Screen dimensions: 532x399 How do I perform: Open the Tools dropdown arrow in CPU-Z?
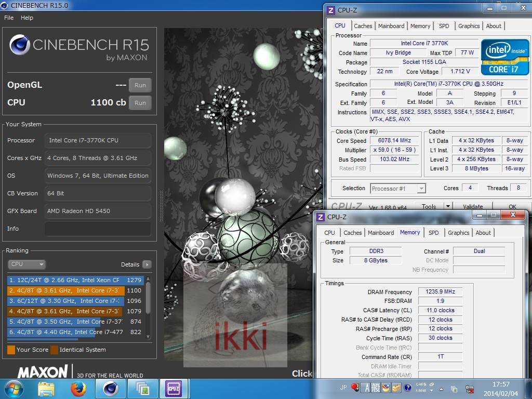[448, 206]
